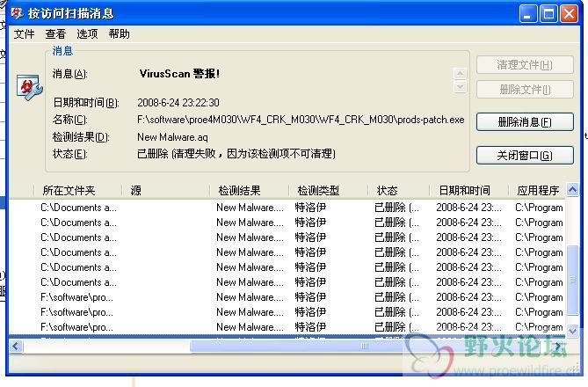The image size is (588, 387).
Task: Click list vertical scrollbar up arrow
Action: 572,190
